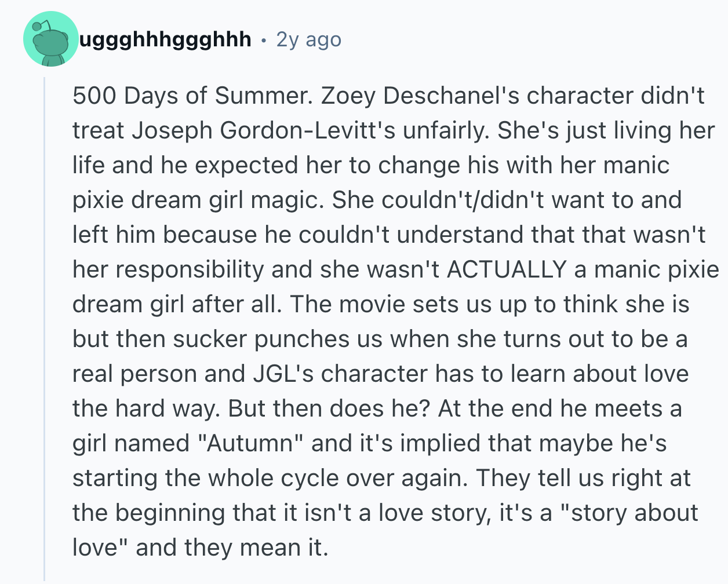The width and height of the screenshot is (728, 584).
Task: Click the capitalized word "ACTUALLY"
Action: pos(506,269)
